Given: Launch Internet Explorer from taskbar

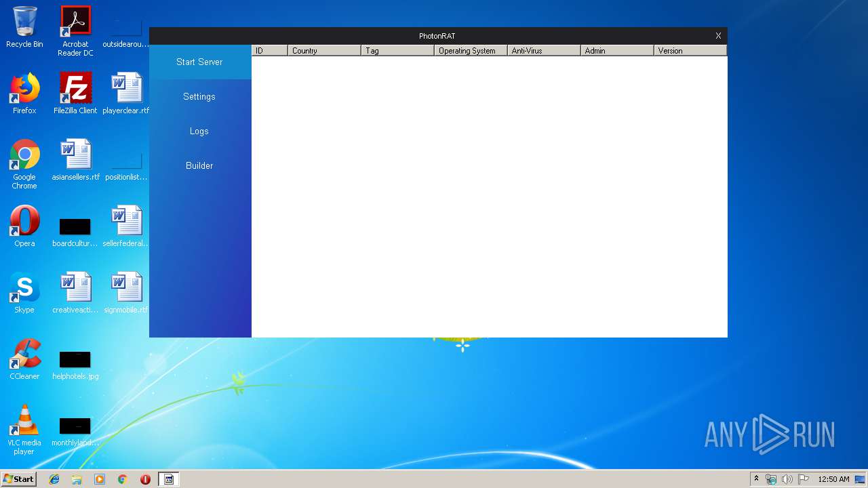Looking at the screenshot, I should pyautogui.click(x=54, y=479).
